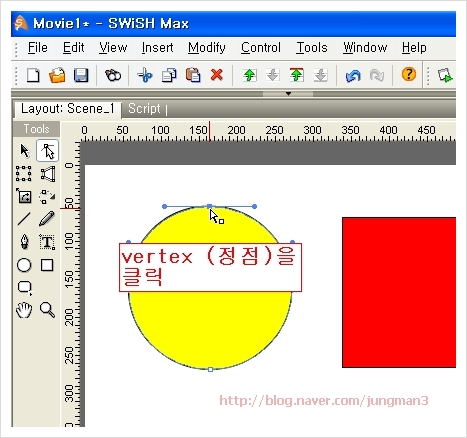Open the Help question mark icon

click(409, 74)
